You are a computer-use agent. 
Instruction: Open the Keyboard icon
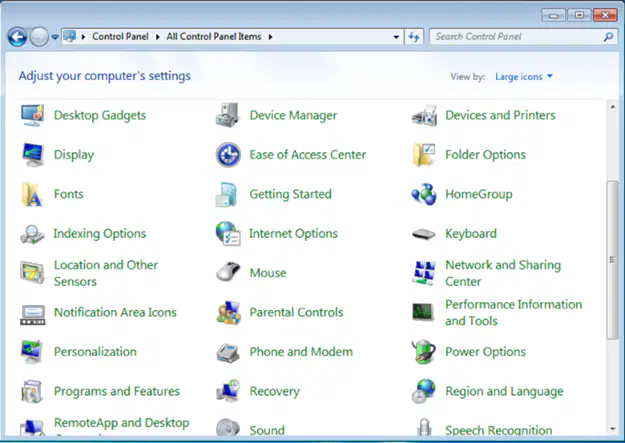[x=423, y=234]
